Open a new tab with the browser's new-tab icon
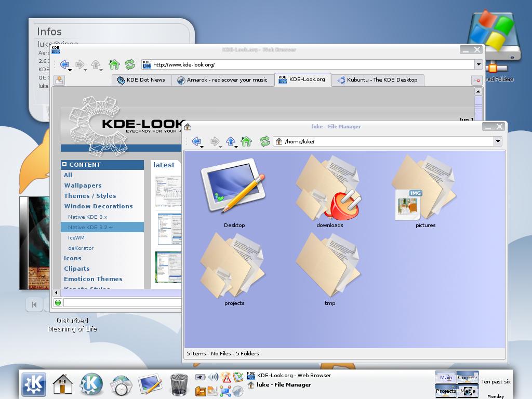Image resolution: width=532 pixels, height=399 pixels. (x=59, y=80)
